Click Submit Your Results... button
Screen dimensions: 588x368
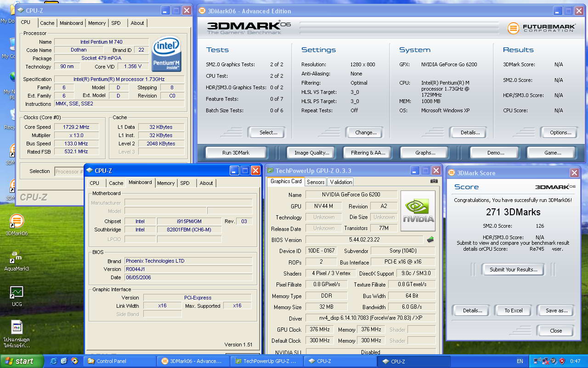513,270
